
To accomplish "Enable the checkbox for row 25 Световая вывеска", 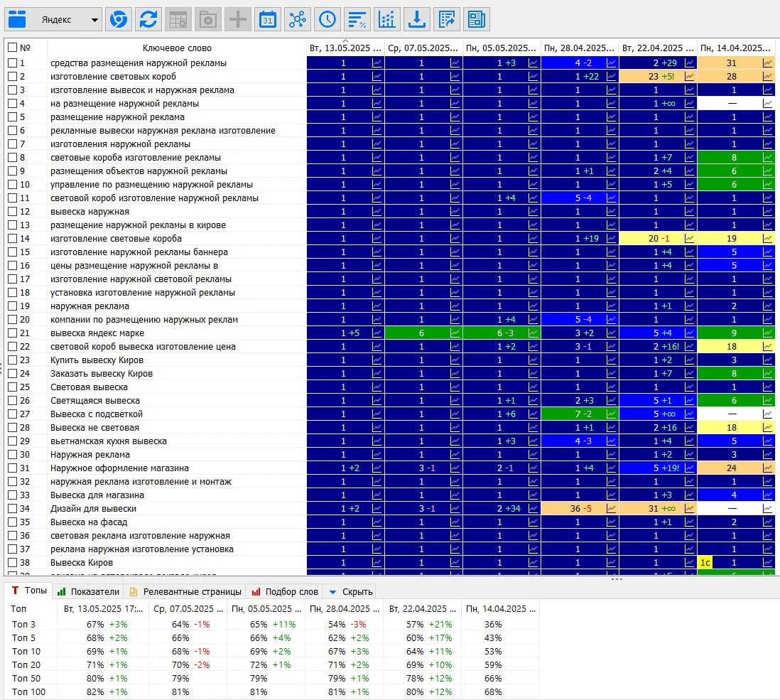I will [x=13, y=387].
